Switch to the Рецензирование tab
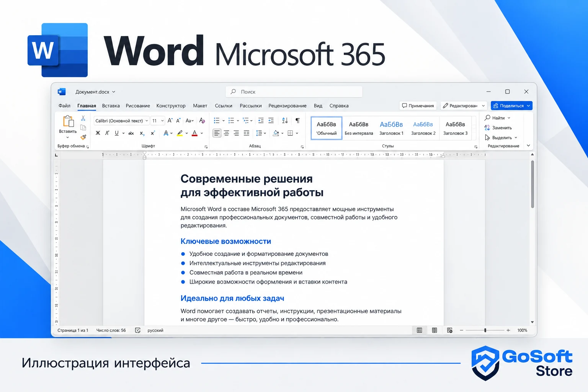Image resolution: width=588 pixels, height=392 pixels. [287, 106]
